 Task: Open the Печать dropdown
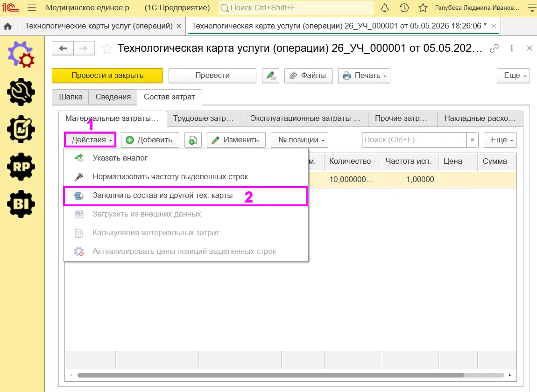pyautogui.click(x=364, y=76)
